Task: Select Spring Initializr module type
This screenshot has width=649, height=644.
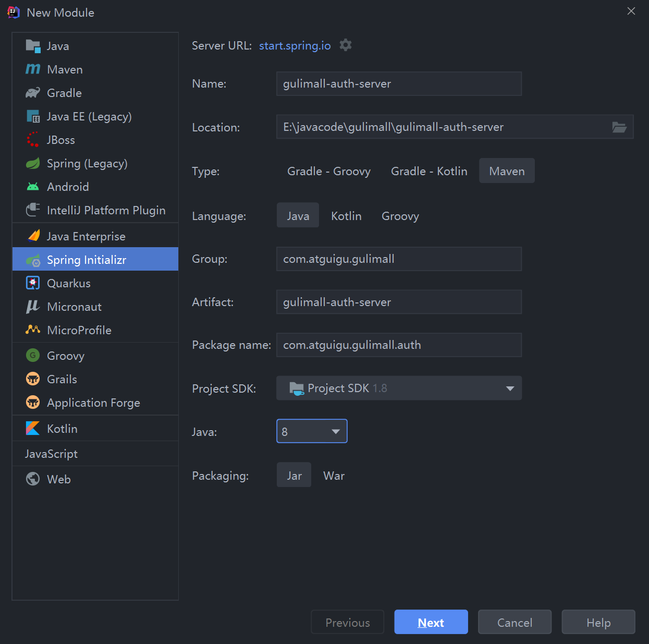Action: [95, 259]
